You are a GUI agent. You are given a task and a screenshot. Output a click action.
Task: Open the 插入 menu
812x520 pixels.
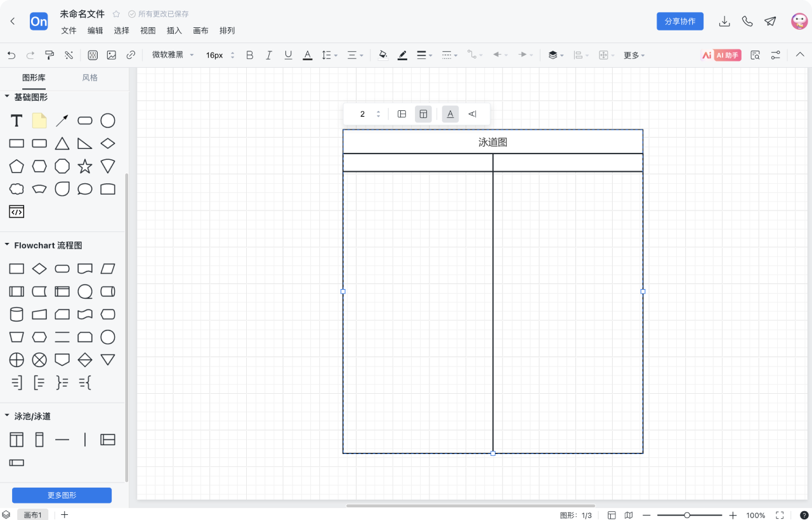[x=174, y=30]
